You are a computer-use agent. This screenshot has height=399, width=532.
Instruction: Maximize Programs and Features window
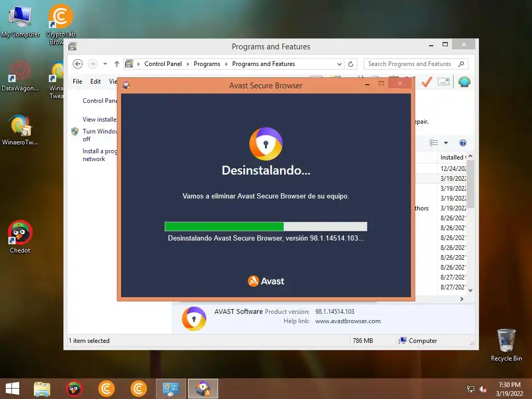(x=445, y=45)
